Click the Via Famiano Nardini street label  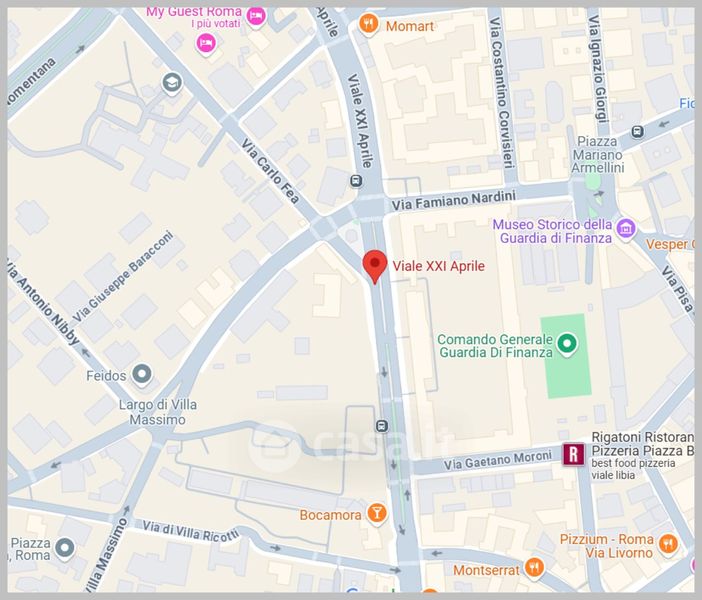[454, 200]
